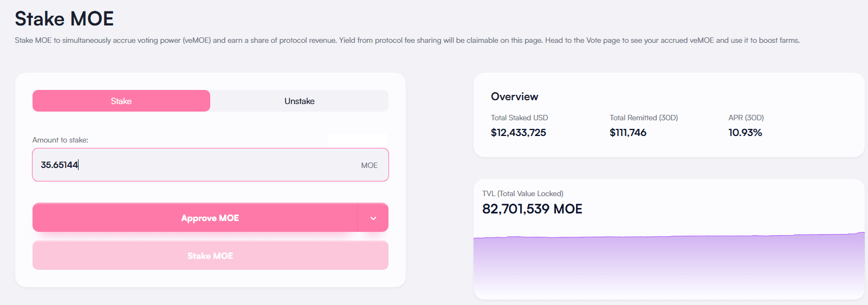Click the MOE token label in the input
Screen dimensions: 868x305
tap(369, 165)
